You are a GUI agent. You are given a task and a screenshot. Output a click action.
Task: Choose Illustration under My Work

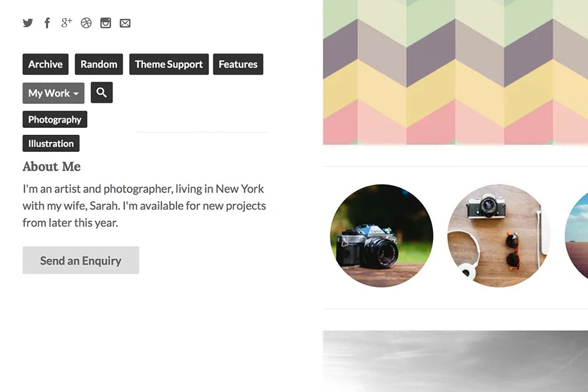[51, 143]
